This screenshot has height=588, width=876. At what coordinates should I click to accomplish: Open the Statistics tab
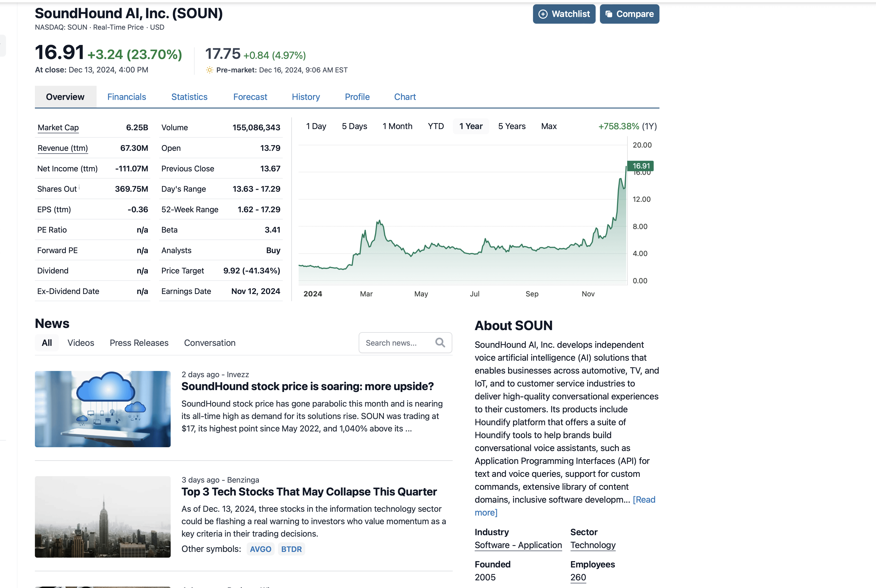pyautogui.click(x=189, y=97)
